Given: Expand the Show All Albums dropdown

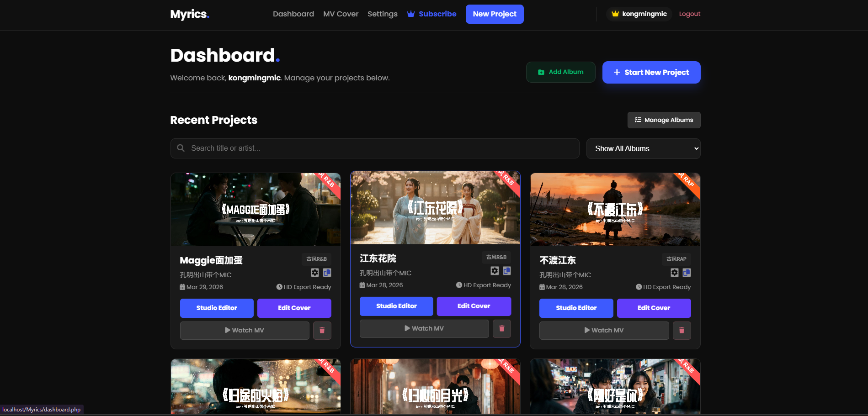Looking at the screenshot, I should point(643,148).
